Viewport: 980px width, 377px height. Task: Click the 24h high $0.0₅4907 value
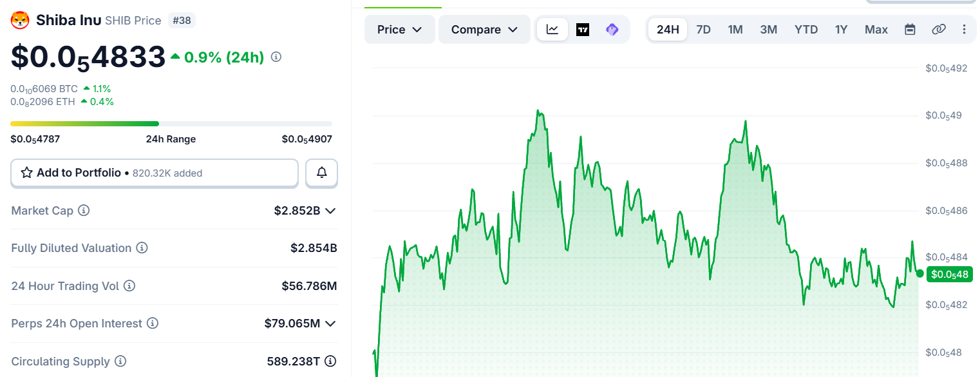307,139
